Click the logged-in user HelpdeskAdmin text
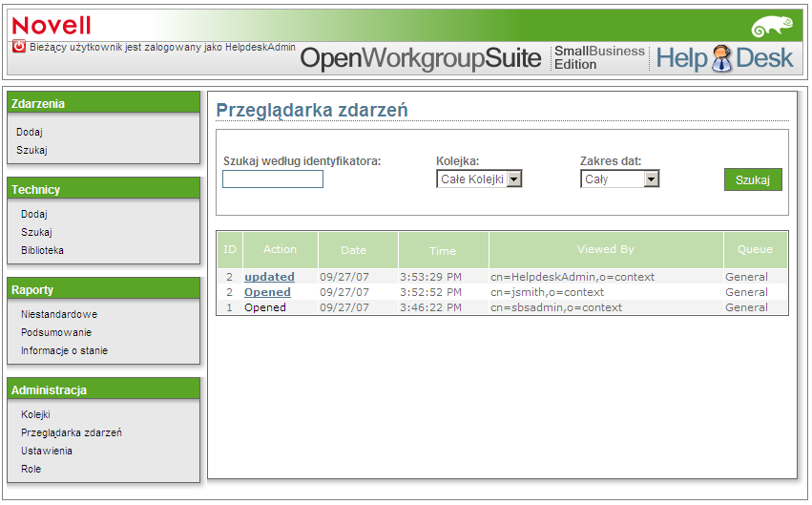Screen dimensions: 812x505 click(260, 47)
